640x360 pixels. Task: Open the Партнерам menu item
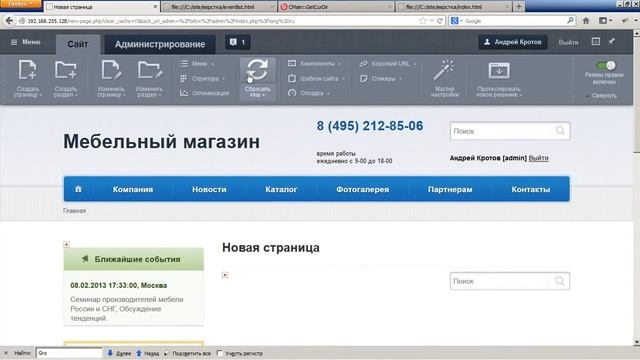coord(450,189)
